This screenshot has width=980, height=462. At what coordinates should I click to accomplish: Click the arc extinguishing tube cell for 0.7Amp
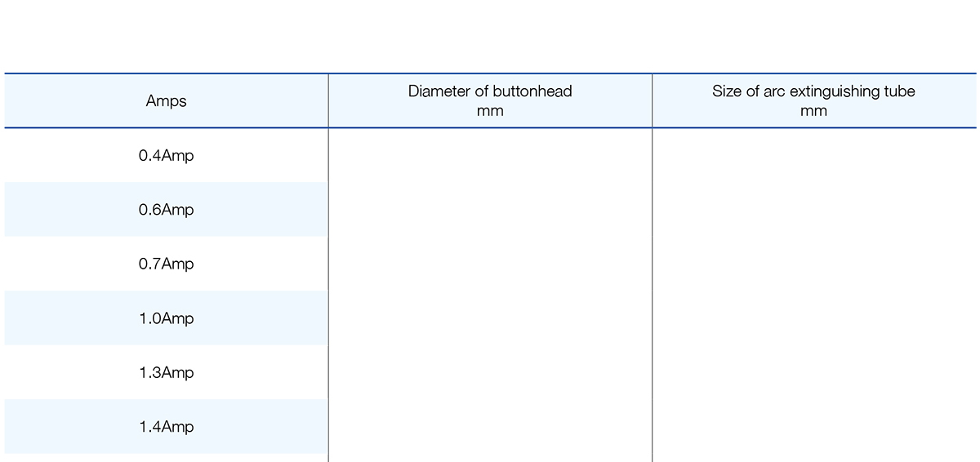click(x=813, y=264)
